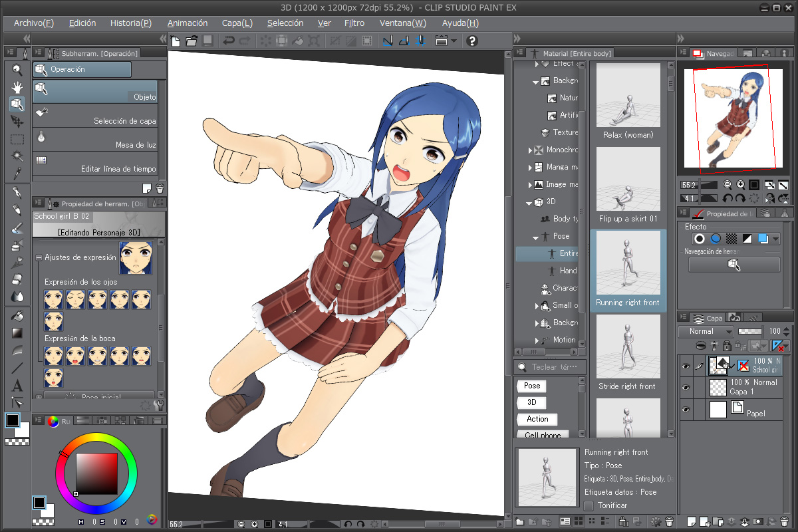This screenshot has width=798, height=532.
Task: Open the help question mark icon
Action: point(472,41)
